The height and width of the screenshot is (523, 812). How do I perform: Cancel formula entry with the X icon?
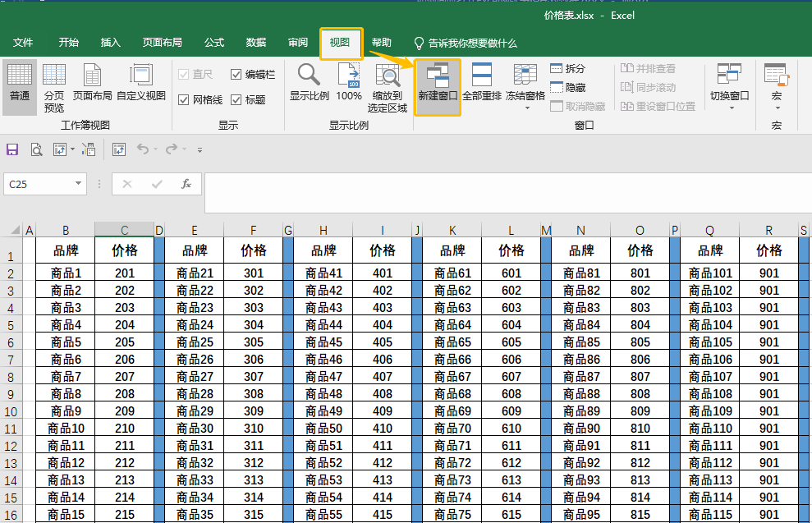pos(127,184)
